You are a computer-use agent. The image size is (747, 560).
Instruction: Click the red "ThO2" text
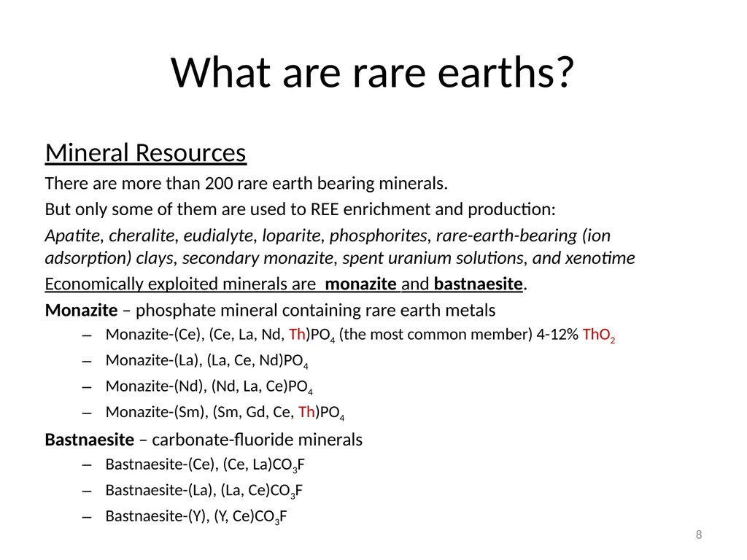click(x=598, y=335)
